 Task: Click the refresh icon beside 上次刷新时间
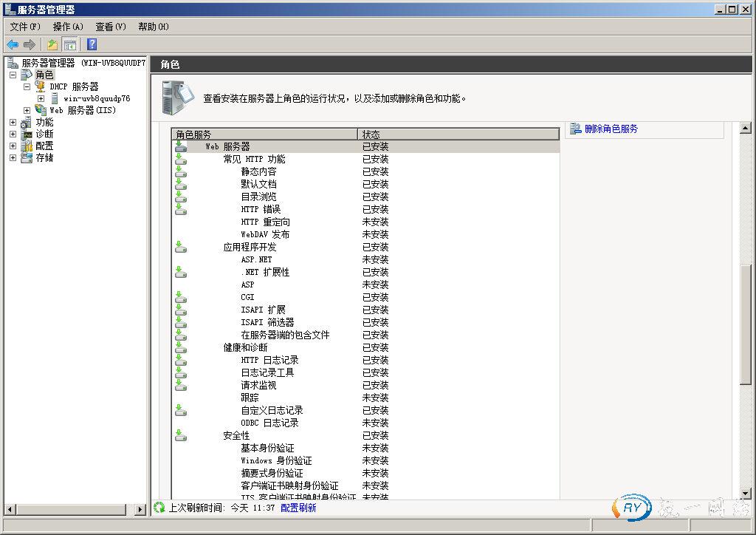[x=159, y=508]
